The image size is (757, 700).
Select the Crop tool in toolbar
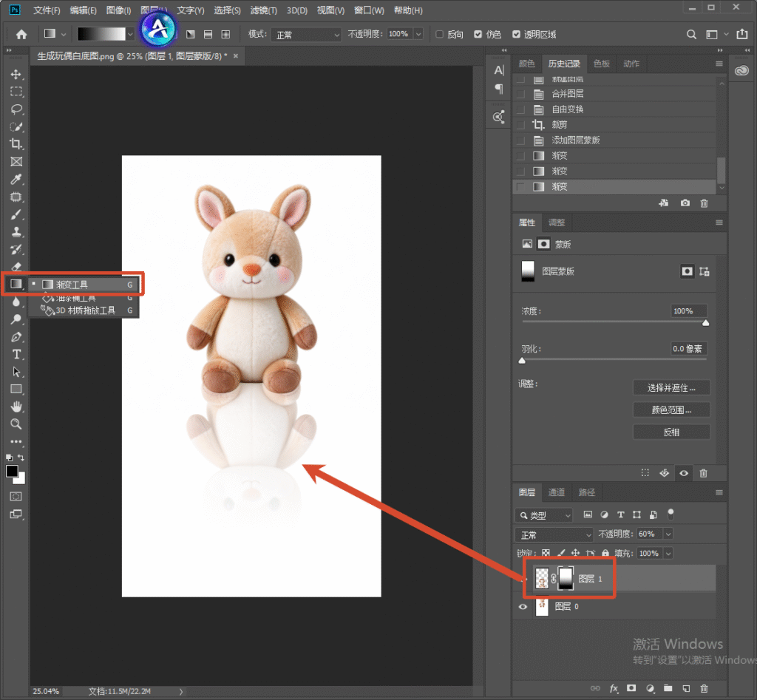(16, 144)
